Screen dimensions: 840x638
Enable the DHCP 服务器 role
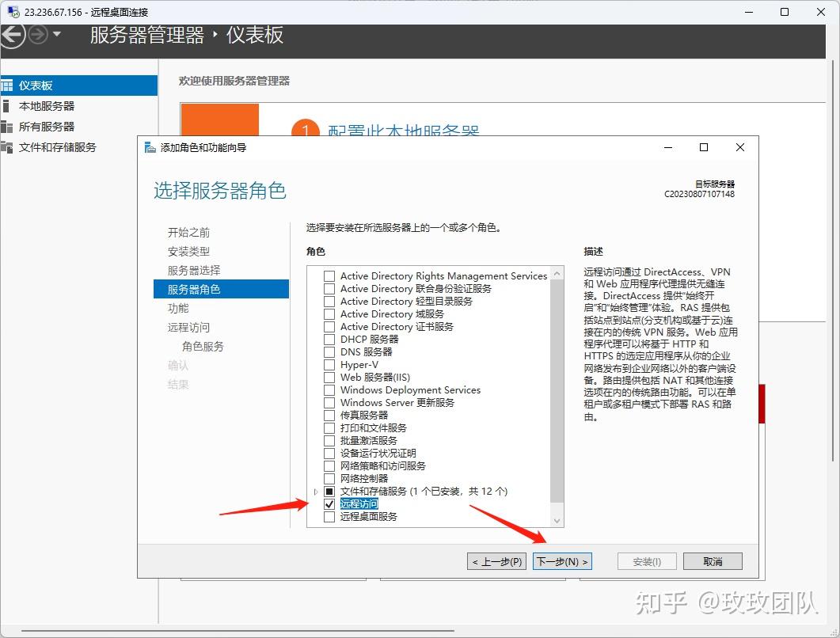click(x=329, y=339)
